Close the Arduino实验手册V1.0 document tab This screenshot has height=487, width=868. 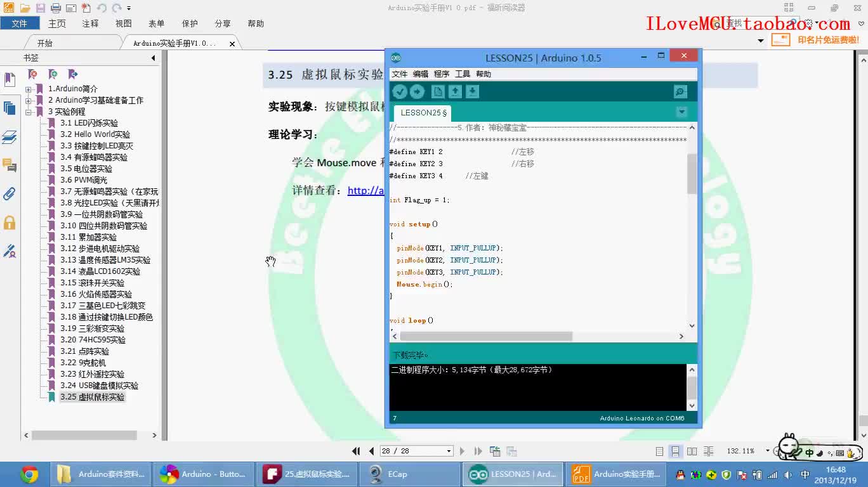(x=232, y=44)
